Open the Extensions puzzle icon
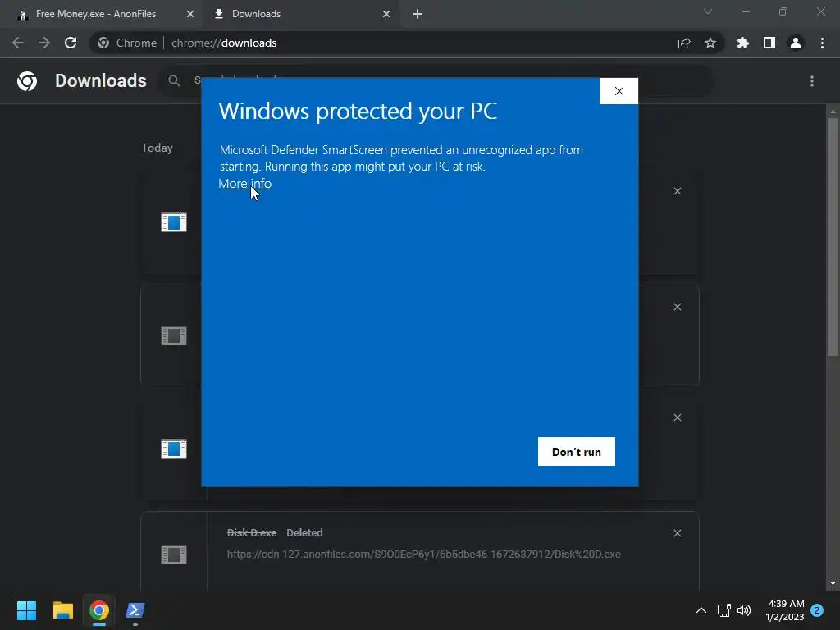The width and height of the screenshot is (840, 630). click(743, 43)
